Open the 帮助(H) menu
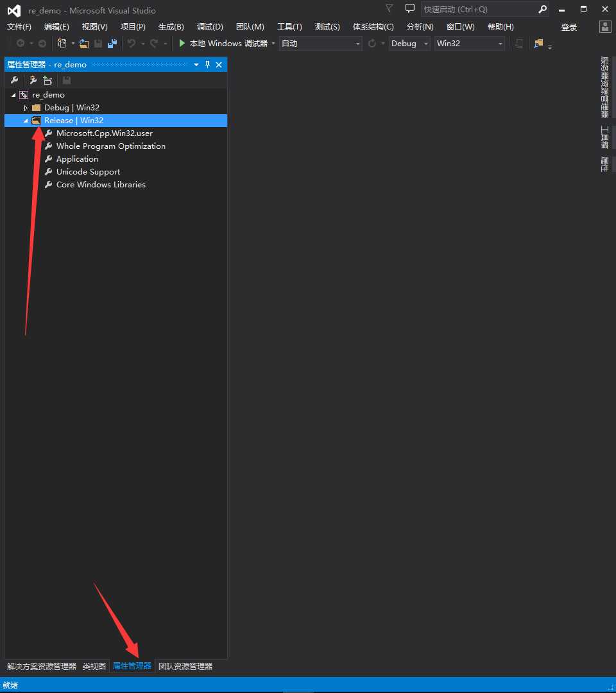This screenshot has height=693, width=616. pos(501,27)
